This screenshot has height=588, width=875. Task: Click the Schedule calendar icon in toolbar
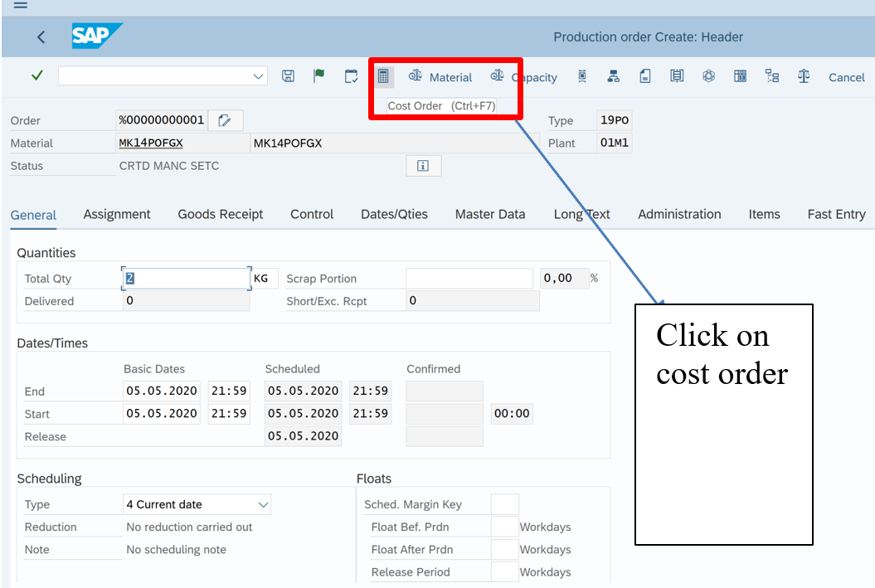pyautogui.click(x=351, y=76)
